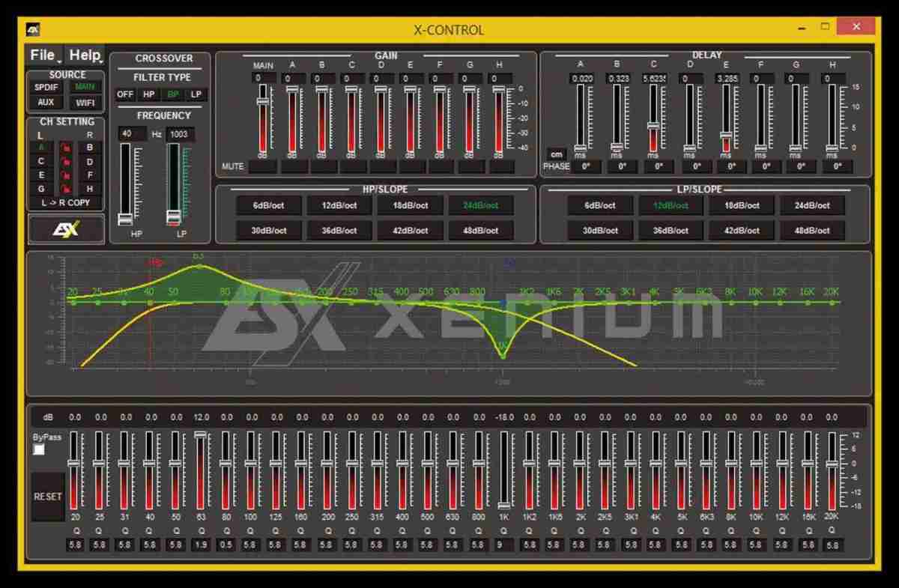Toggle phase 0° for delay channel A
The width and height of the screenshot is (899, 588).
586,166
